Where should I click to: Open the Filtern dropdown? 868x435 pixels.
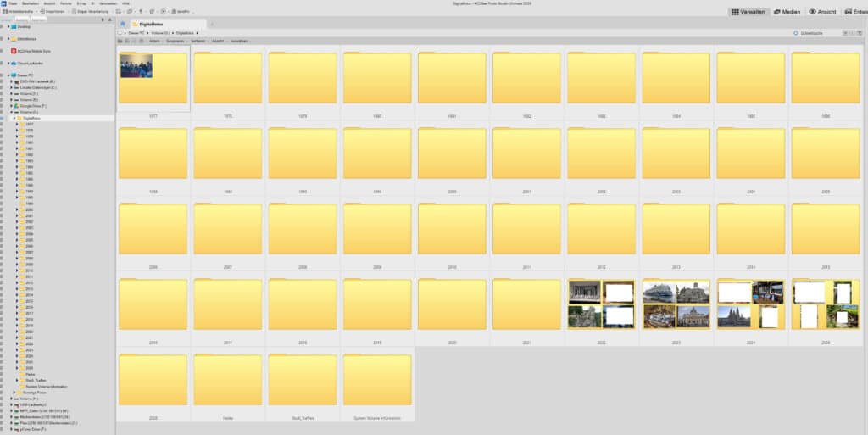[155, 41]
